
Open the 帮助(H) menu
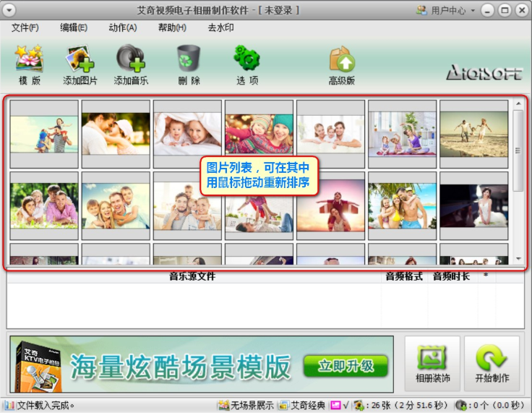click(172, 27)
